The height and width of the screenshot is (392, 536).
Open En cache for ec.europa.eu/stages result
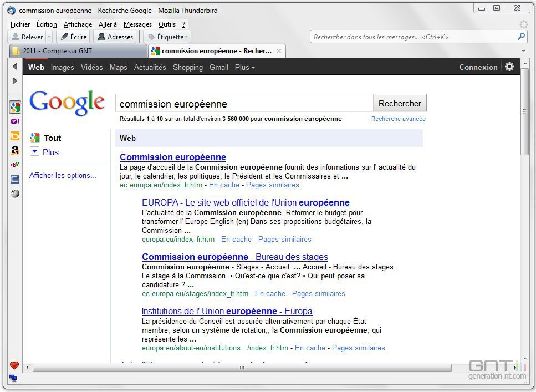pos(270,294)
